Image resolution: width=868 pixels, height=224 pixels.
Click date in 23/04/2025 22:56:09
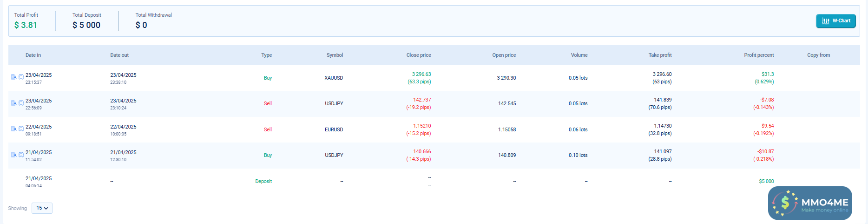[39, 104]
